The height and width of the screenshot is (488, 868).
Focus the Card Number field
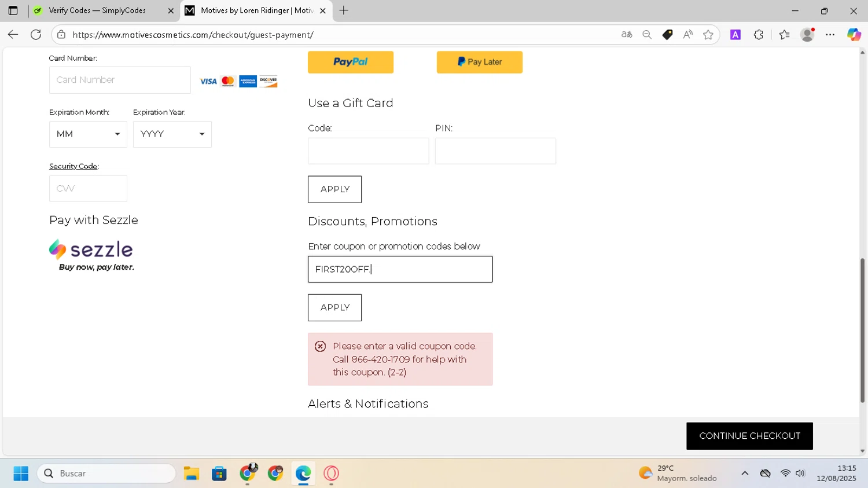pyautogui.click(x=120, y=80)
